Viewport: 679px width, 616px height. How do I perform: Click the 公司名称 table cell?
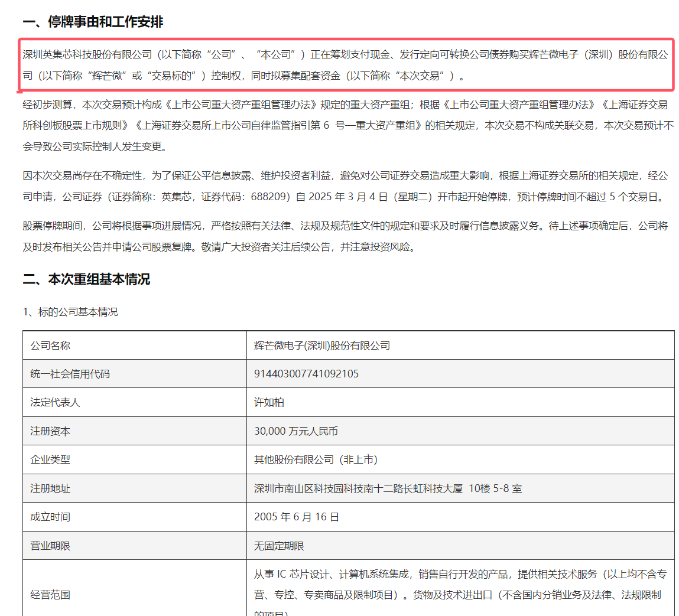(135, 346)
